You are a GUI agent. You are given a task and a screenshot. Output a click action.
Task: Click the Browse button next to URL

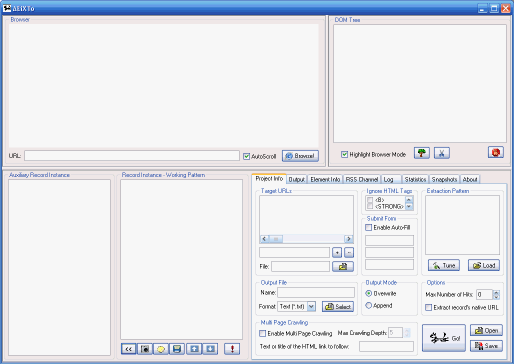300,156
